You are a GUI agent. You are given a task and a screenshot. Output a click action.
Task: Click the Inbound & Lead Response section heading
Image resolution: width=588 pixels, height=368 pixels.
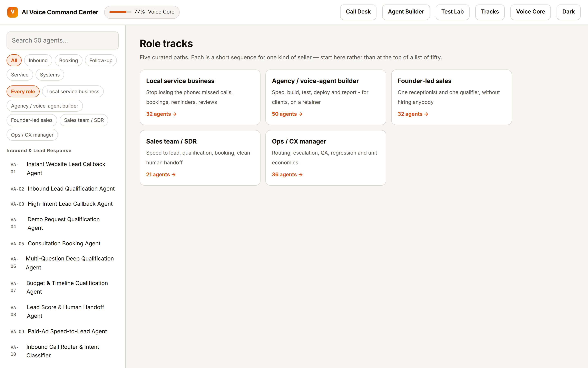point(39,151)
